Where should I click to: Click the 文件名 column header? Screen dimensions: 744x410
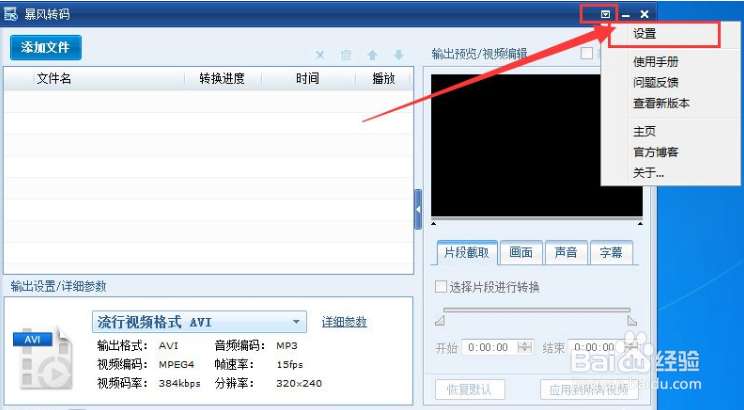point(54,79)
